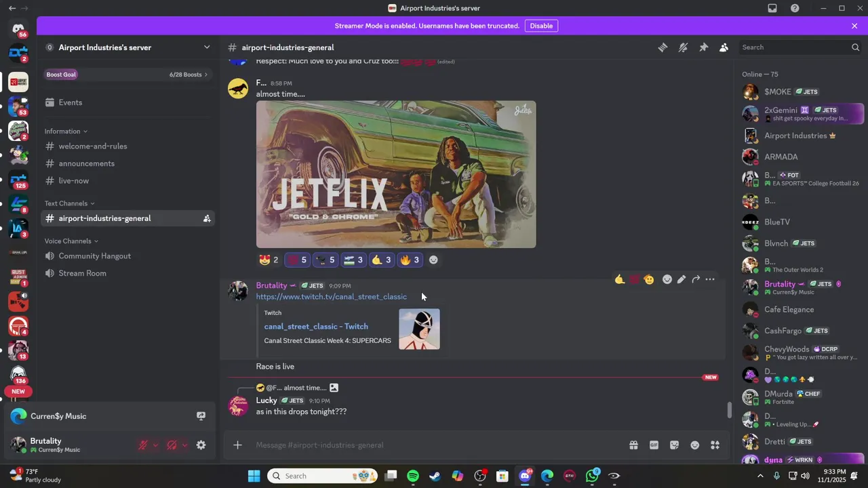Viewport: 868px width, 488px height.
Task: Toggle the striped flag reaction with 3
Action: coord(353,260)
